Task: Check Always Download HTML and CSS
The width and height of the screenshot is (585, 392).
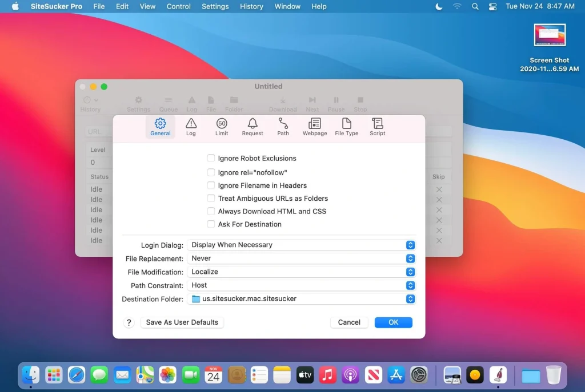Action: (x=211, y=211)
